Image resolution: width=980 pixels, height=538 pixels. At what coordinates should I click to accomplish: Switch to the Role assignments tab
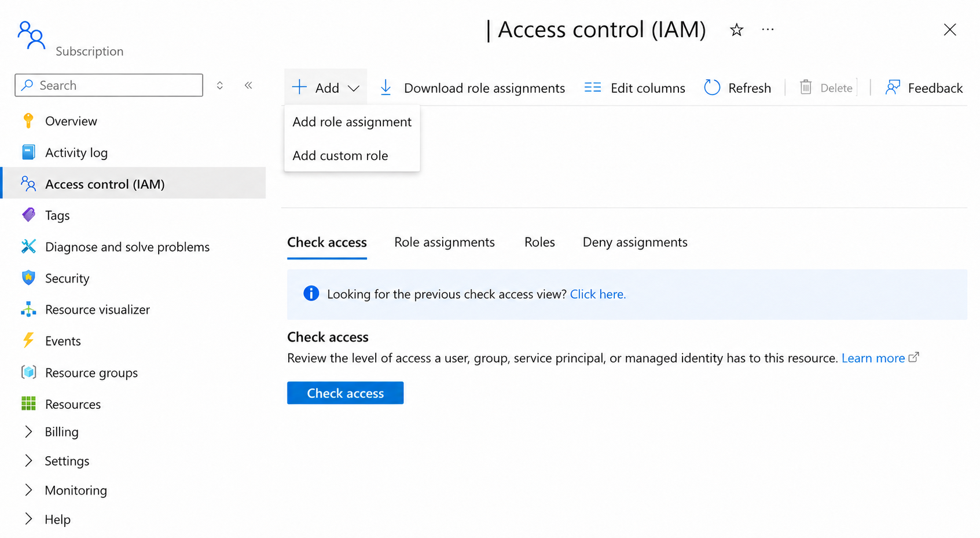(x=445, y=242)
